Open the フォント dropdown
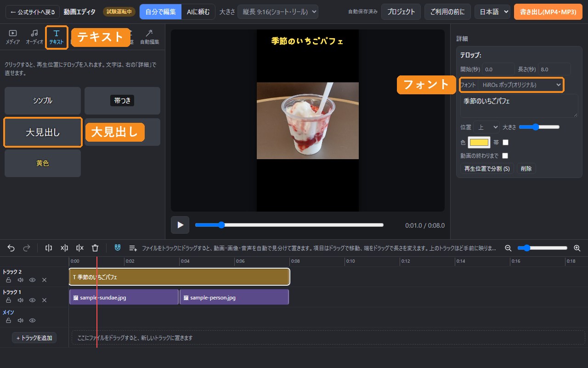 520,85
